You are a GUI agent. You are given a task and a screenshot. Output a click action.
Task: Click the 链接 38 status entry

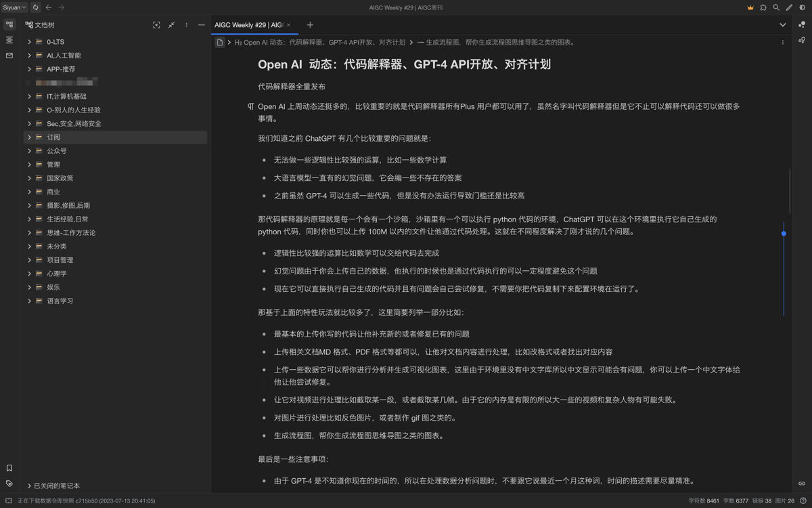click(761, 501)
